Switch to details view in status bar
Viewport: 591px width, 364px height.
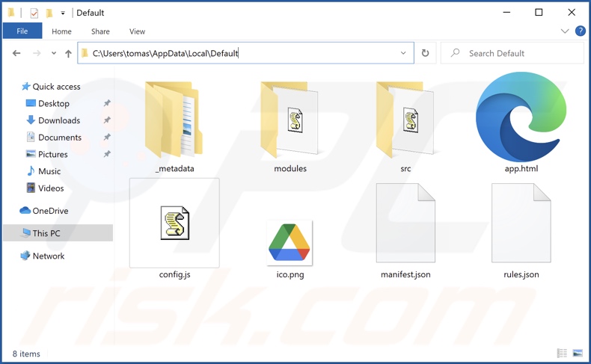pyautogui.click(x=562, y=353)
